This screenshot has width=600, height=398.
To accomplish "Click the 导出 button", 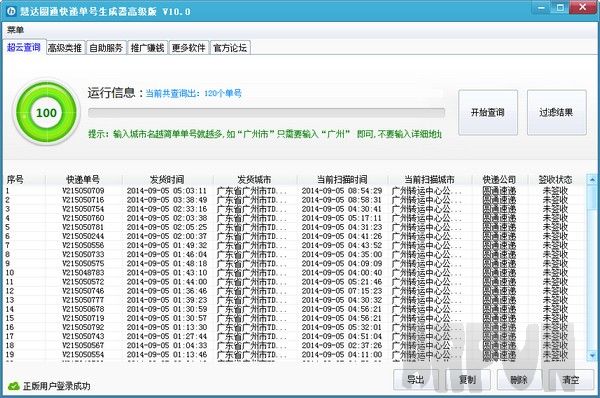I will pyautogui.click(x=416, y=380).
